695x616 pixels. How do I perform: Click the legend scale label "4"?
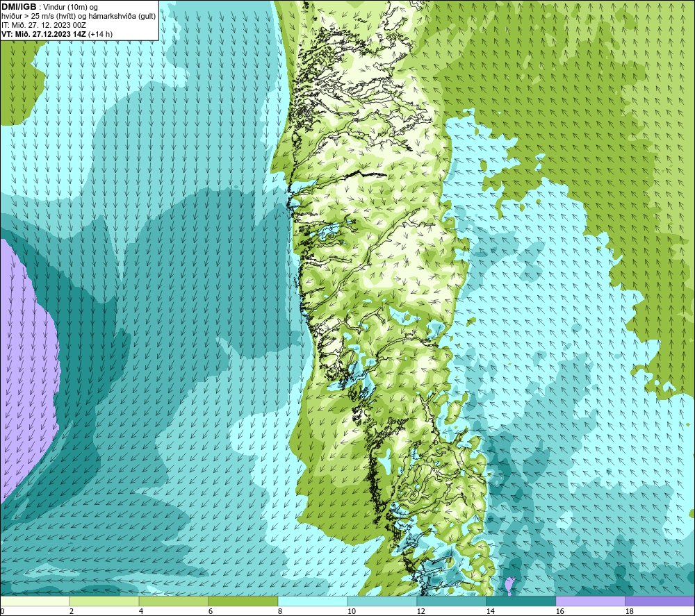[141, 611]
